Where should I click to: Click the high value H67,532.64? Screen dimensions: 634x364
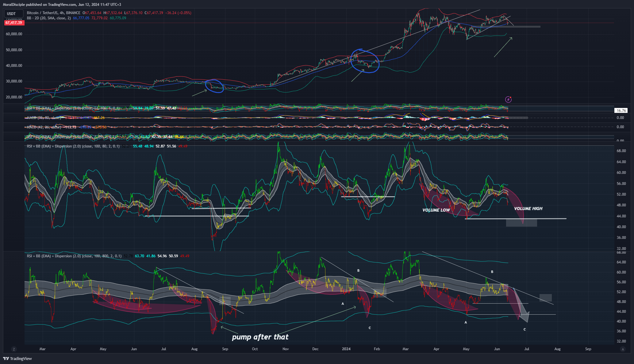113,13
